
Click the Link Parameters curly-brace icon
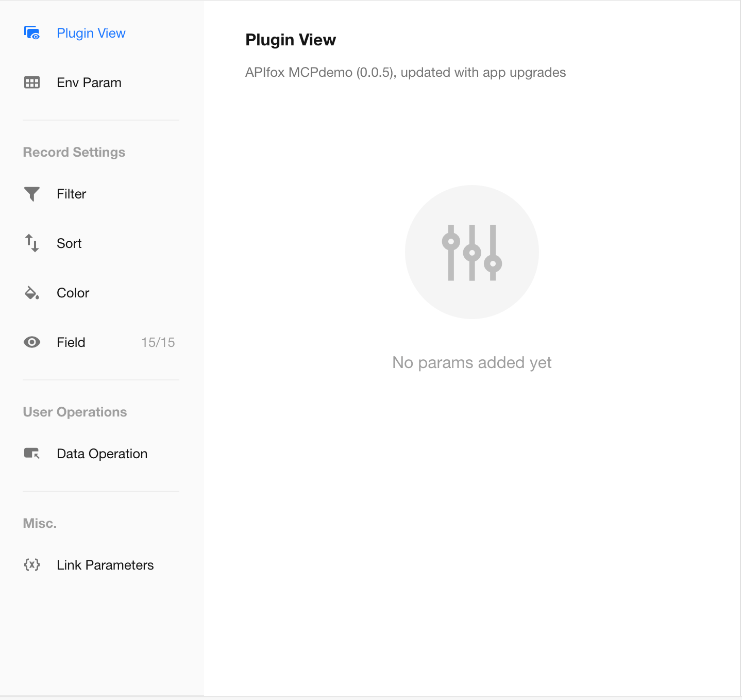32,565
